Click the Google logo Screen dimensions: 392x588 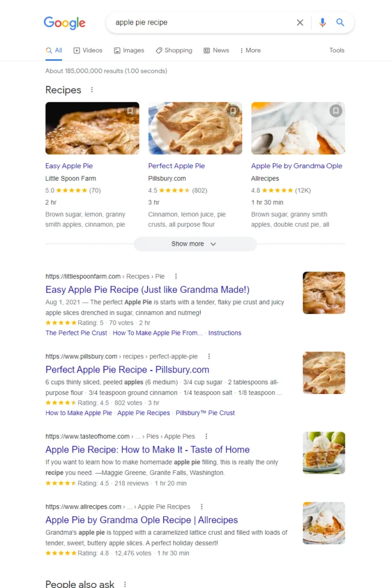coord(64,23)
